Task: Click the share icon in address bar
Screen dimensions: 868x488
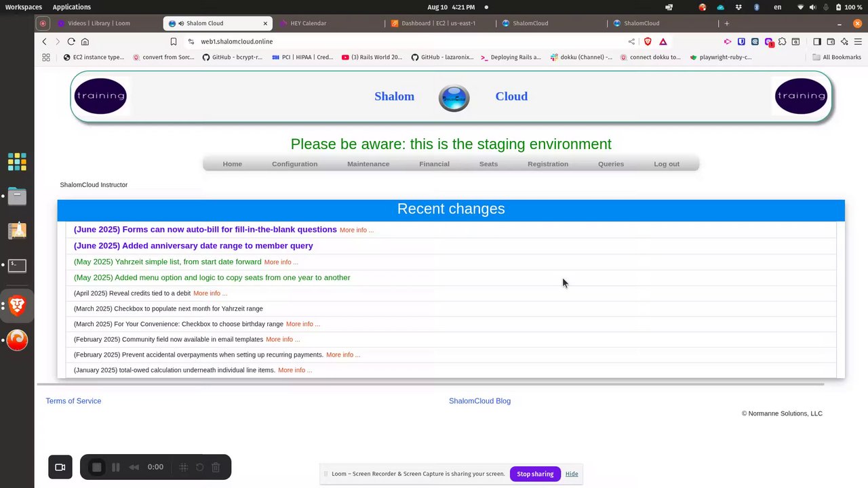Action: pyautogui.click(x=631, y=41)
